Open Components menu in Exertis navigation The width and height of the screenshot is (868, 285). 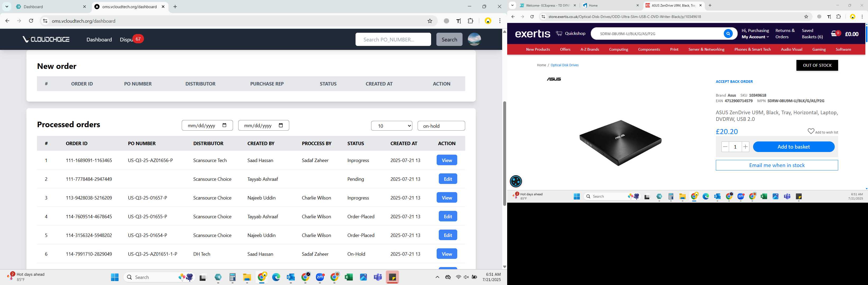coord(649,49)
